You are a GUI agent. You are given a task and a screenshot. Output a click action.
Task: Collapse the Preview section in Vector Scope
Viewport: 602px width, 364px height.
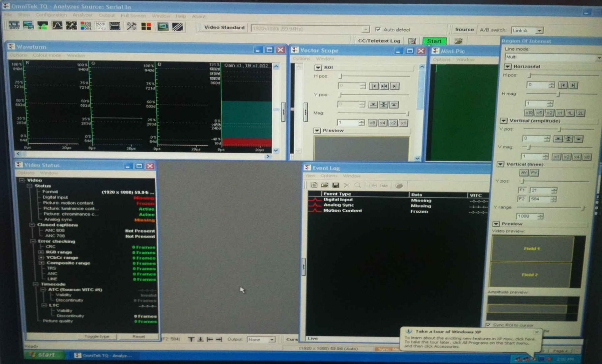coord(317,130)
